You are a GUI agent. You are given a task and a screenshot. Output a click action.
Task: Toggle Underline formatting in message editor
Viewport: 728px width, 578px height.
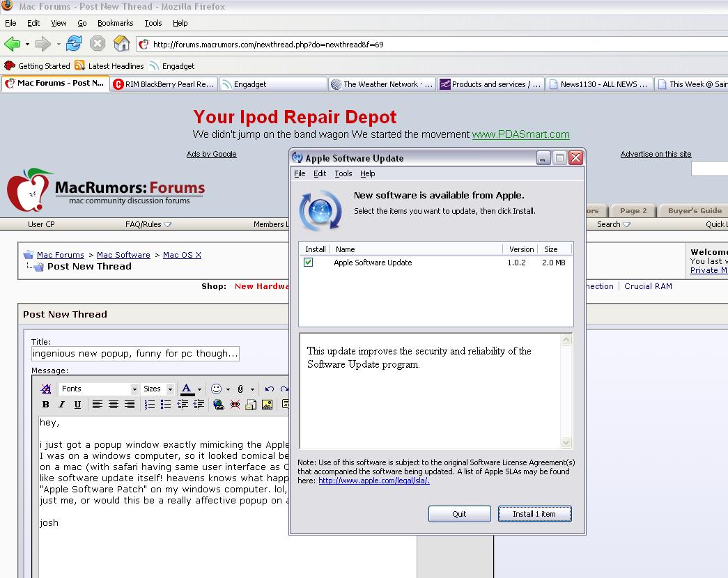[77, 405]
